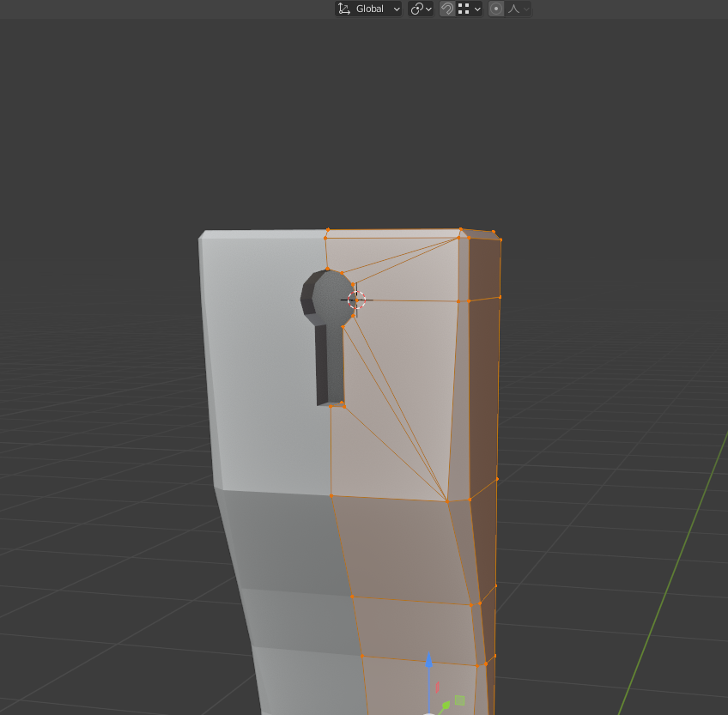Open the proportional editing falloff dropdown
The height and width of the screenshot is (715, 728).
tap(527, 9)
